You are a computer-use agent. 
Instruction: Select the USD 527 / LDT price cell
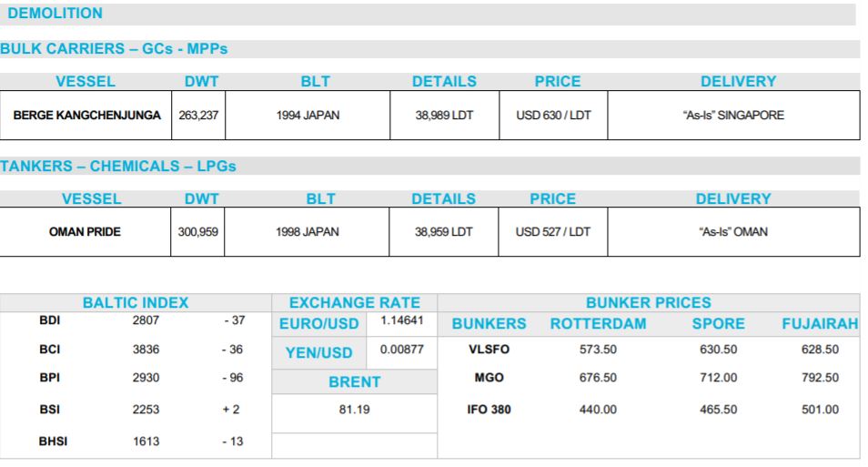click(x=553, y=232)
